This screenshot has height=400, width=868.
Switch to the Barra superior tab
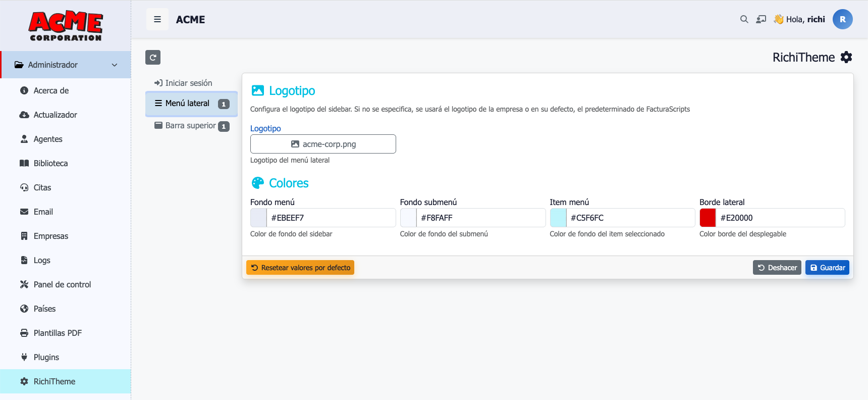click(191, 126)
